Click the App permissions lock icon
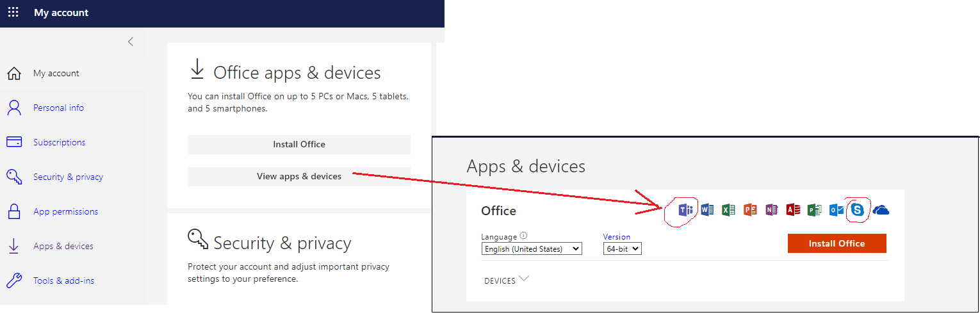 [x=14, y=211]
